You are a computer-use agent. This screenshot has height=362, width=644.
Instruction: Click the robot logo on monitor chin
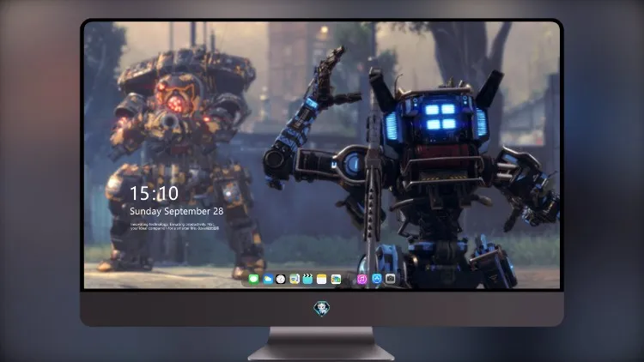(322, 308)
